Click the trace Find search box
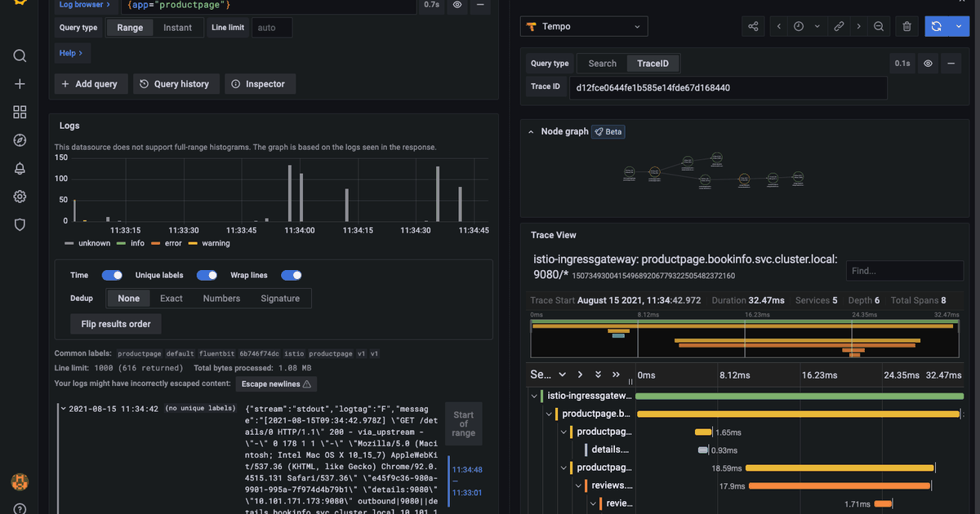Screen dimensions: 980x514 coord(904,271)
